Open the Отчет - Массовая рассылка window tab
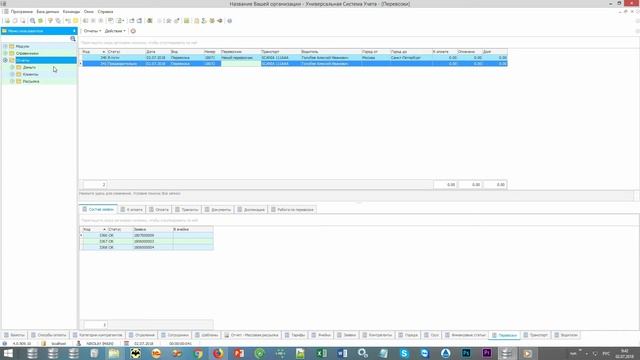This screenshot has width=640, height=360. point(251,335)
